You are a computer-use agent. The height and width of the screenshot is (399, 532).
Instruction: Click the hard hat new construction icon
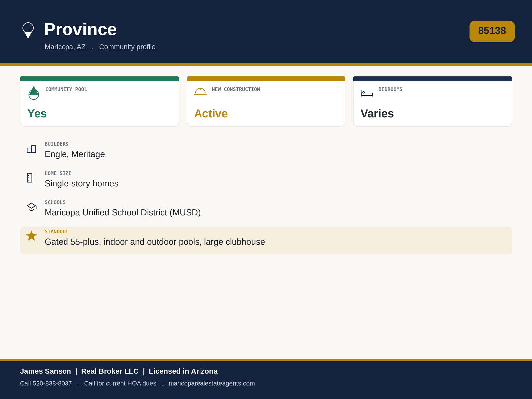tap(200, 91)
